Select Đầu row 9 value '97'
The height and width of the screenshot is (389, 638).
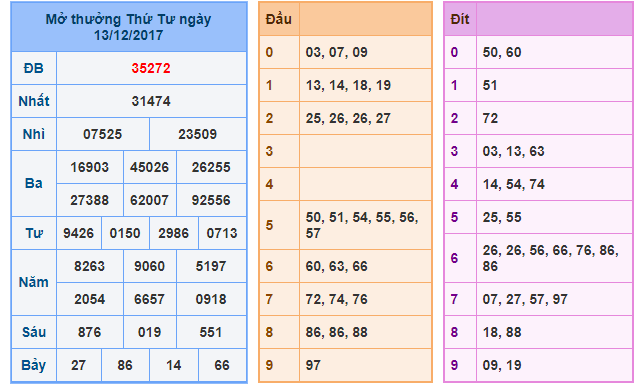tap(313, 365)
